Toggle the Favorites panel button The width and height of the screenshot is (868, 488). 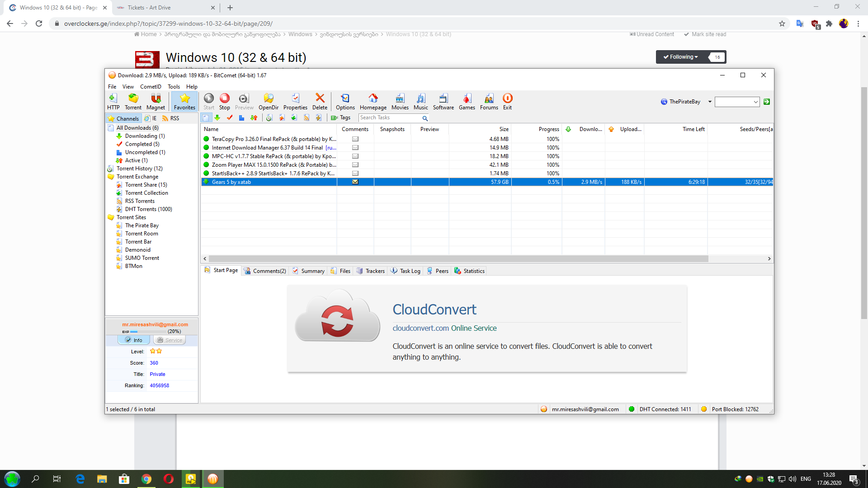[x=184, y=101]
